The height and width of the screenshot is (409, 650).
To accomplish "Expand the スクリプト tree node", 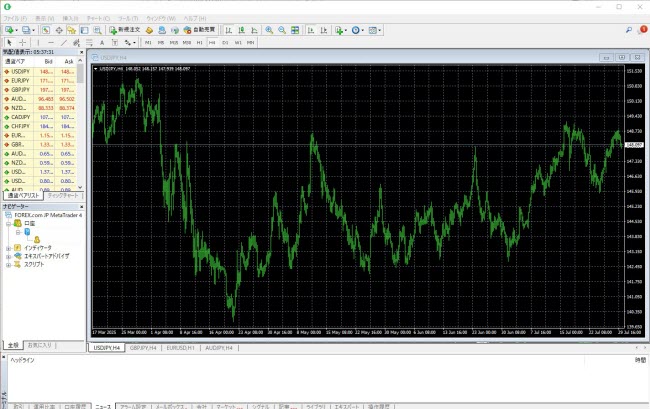I will pyautogui.click(x=8, y=264).
